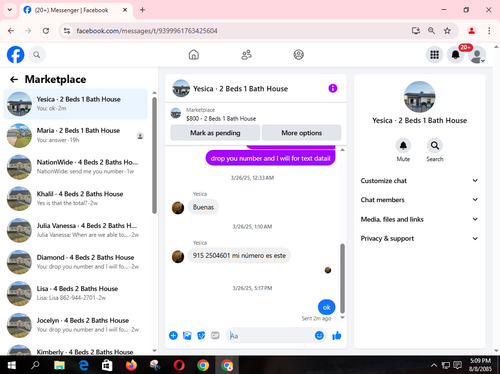Open the Groups icon in top navigation
This screenshot has height=374, width=500.
(298, 54)
